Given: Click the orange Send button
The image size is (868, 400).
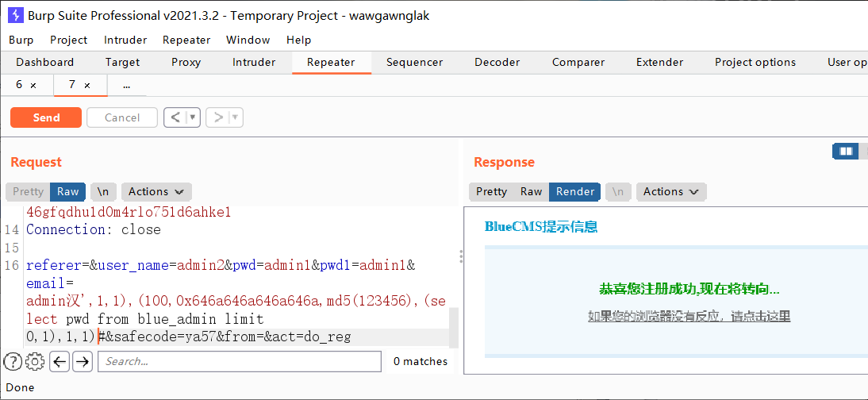Looking at the screenshot, I should [x=46, y=117].
